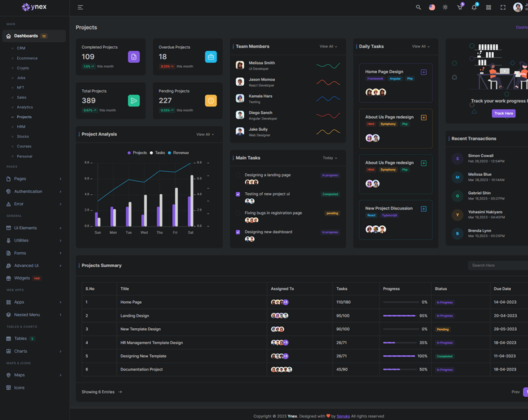Open search via the magnifier icon
528x420 pixels.
click(x=418, y=7)
